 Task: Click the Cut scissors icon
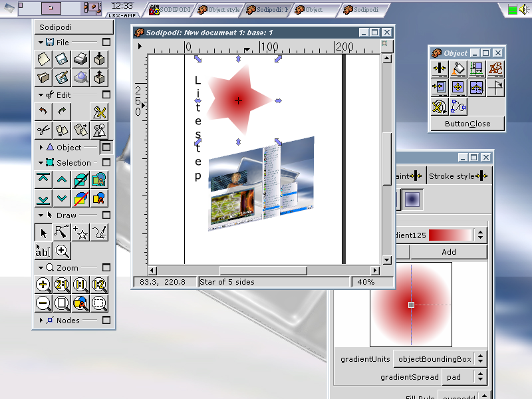[x=43, y=130]
